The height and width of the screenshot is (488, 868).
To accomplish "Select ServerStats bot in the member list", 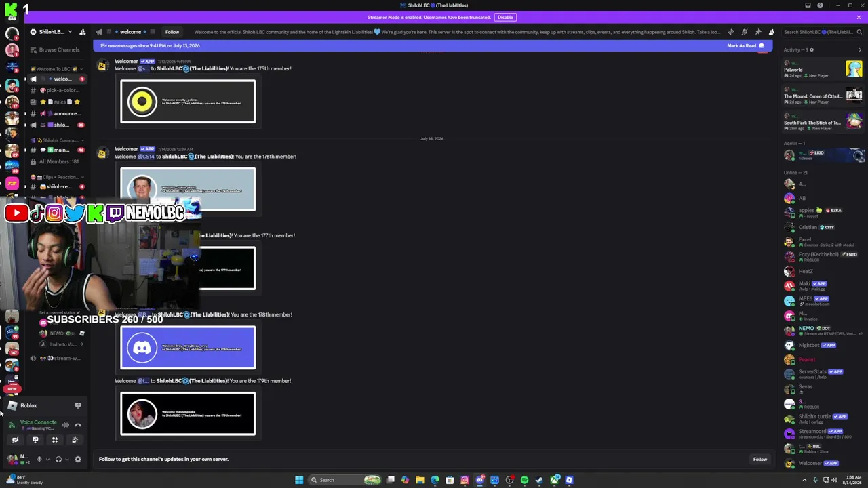I will (823, 373).
